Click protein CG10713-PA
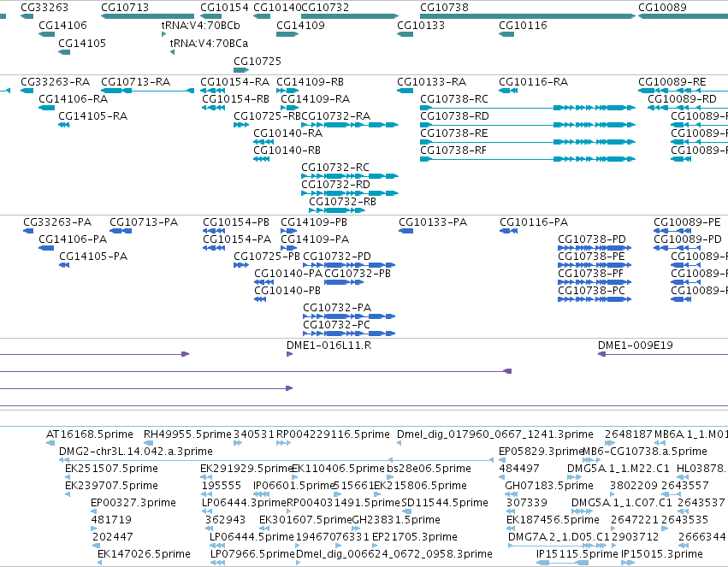 coord(144,222)
